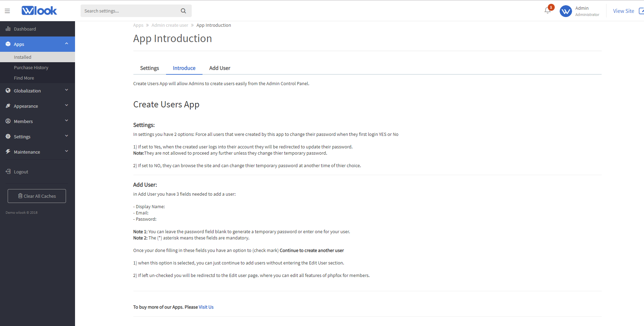Image resolution: width=644 pixels, height=326 pixels.
Task: Click the Maintenance lightning icon
Action: [x=8, y=152]
